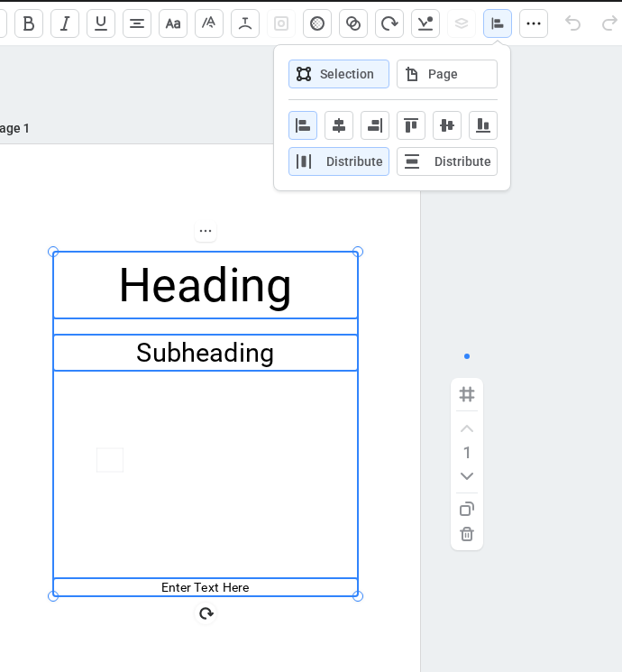622x672 pixels.
Task: Align objects to horizontal center
Action: point(339,125)
